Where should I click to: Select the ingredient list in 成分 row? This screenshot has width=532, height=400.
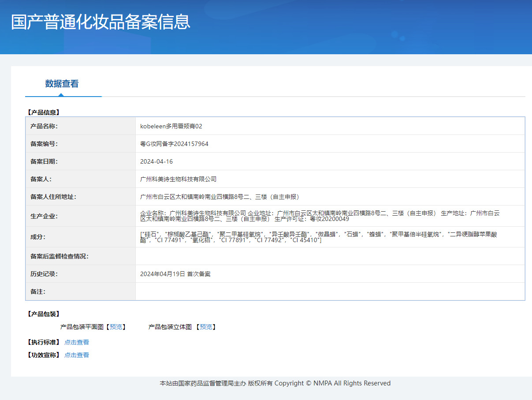319,237
